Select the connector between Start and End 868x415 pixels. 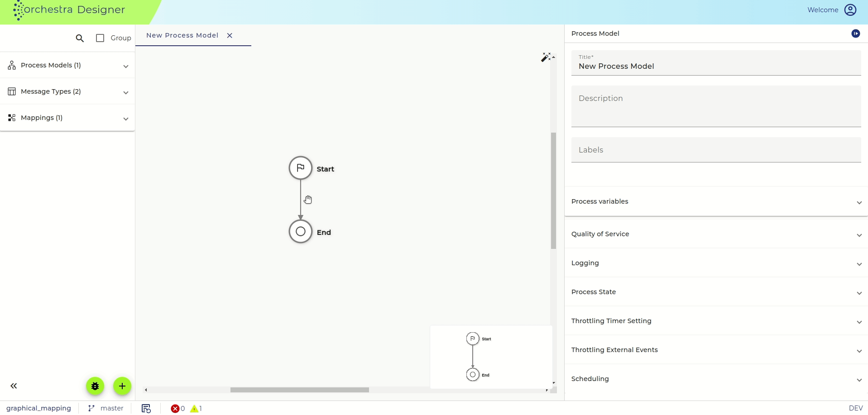tap(301, 200)
